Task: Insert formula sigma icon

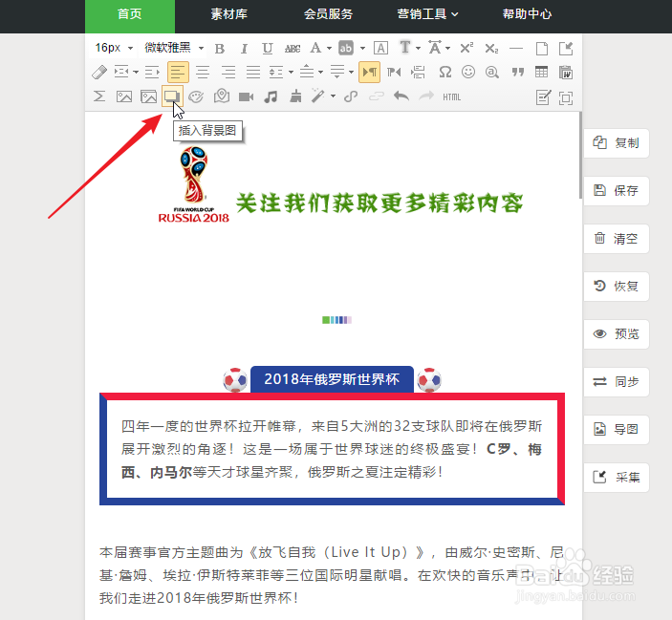Action: (x=99, y=96)
